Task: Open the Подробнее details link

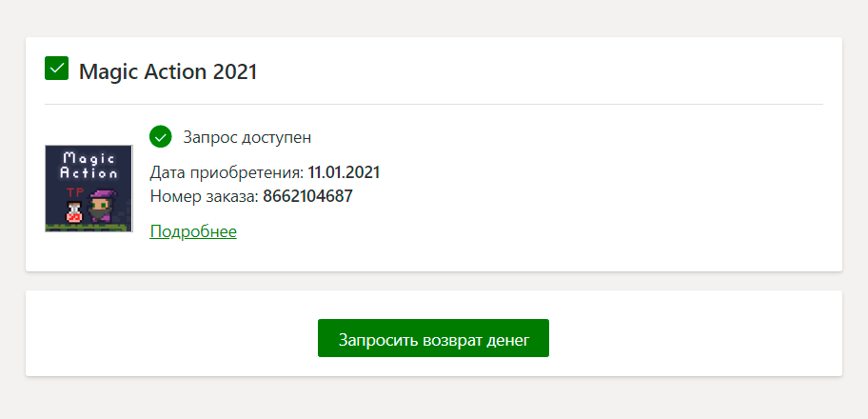Action: point(193,231)
